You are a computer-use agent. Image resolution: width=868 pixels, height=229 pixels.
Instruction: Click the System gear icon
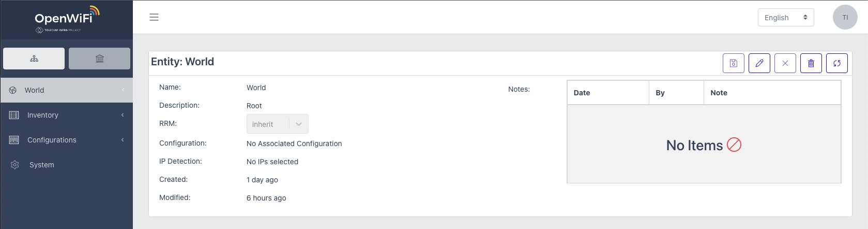click(14, 165)
